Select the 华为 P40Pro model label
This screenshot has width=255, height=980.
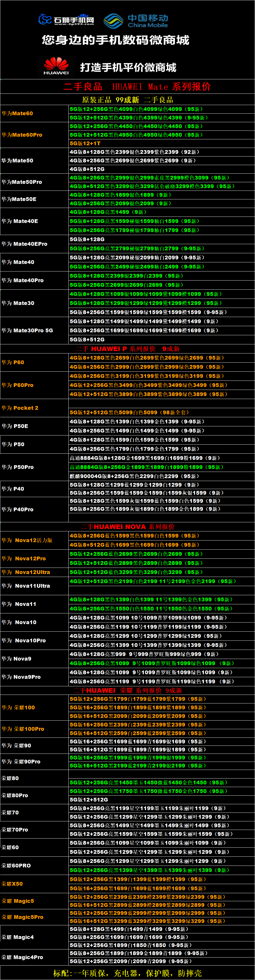point(17,509)
